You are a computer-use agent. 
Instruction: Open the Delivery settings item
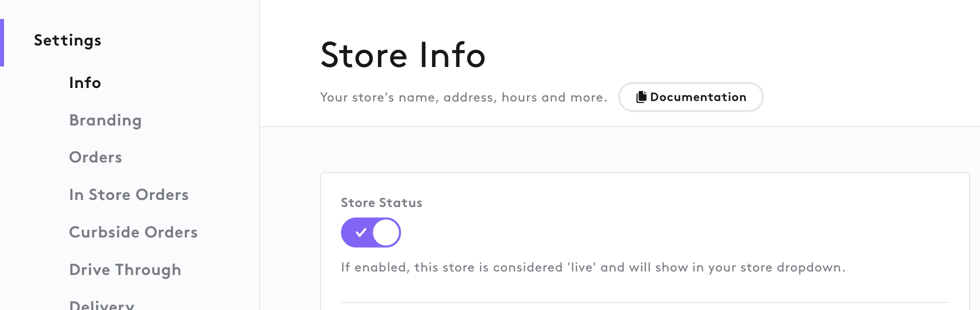[101, 304]
